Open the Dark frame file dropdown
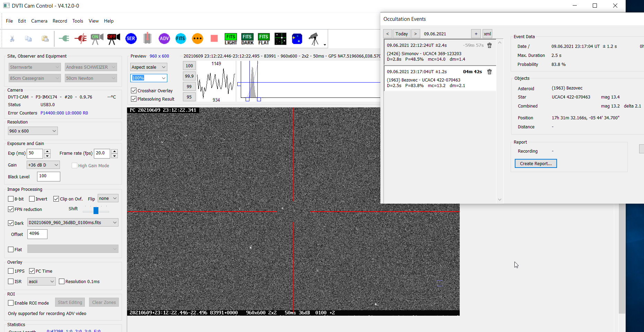 [73, 223]
